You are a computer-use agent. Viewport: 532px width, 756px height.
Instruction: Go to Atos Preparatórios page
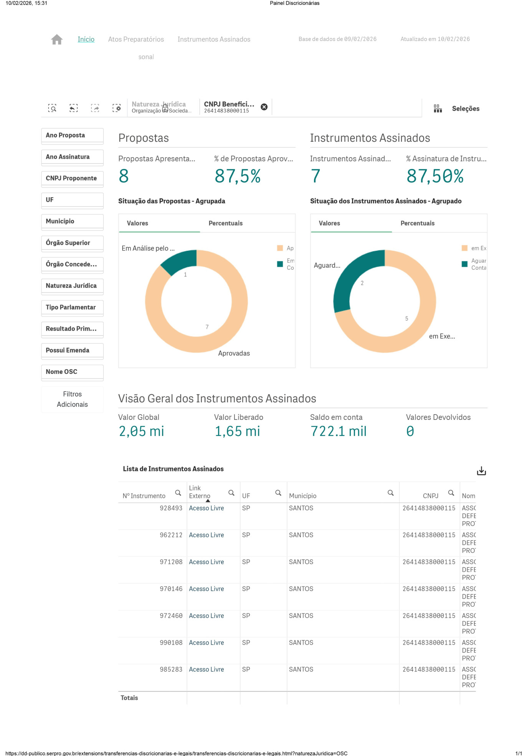point(136,40)
